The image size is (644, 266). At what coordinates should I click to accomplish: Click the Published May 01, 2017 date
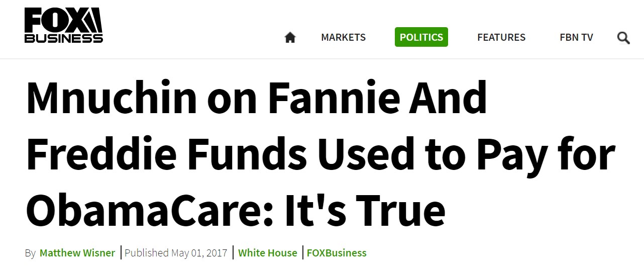(176, 252)
